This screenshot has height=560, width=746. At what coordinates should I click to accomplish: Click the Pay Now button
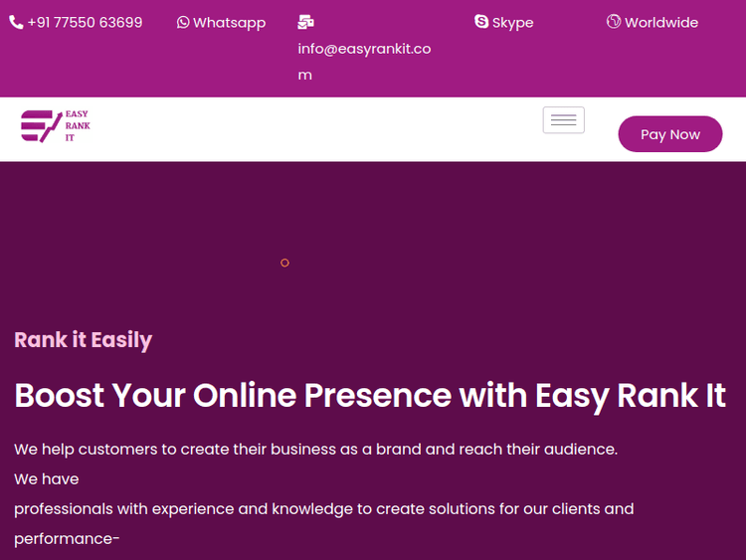pyautogui.click(x=670, y=134)
